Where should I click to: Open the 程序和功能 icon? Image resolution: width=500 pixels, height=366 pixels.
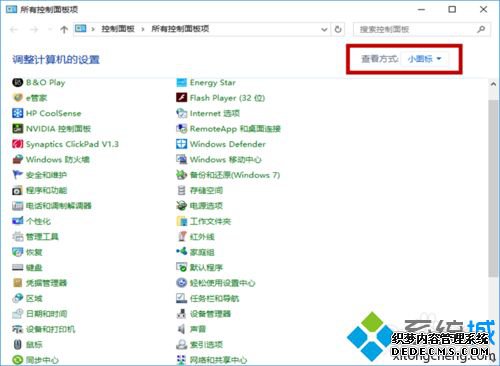(x=17, y=190)
